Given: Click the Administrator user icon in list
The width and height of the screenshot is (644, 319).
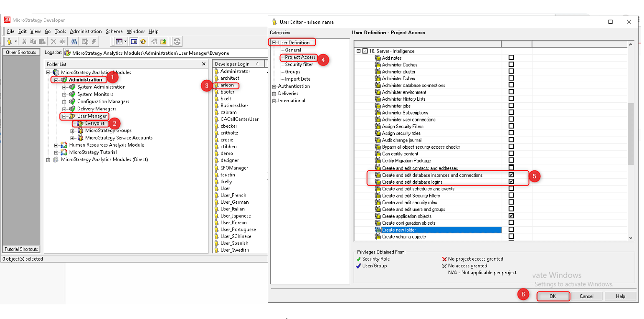Looking at the screenshot, I should (x=216, y=71).
